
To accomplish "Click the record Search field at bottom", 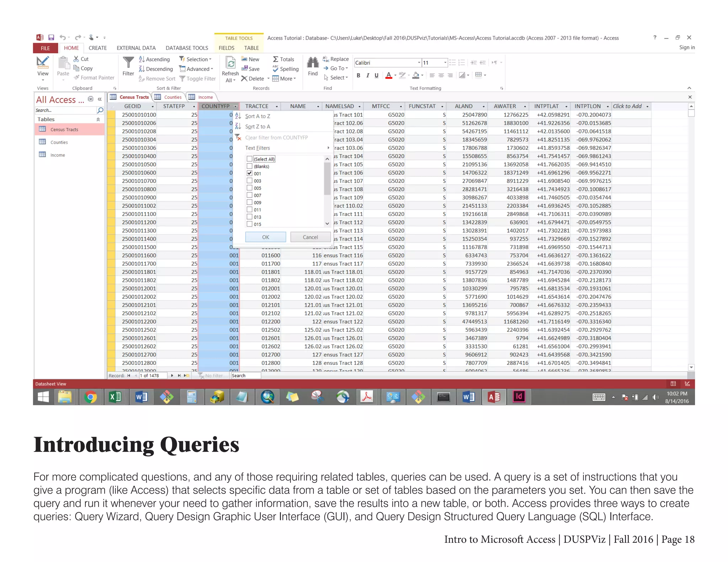I will [246, 375].
